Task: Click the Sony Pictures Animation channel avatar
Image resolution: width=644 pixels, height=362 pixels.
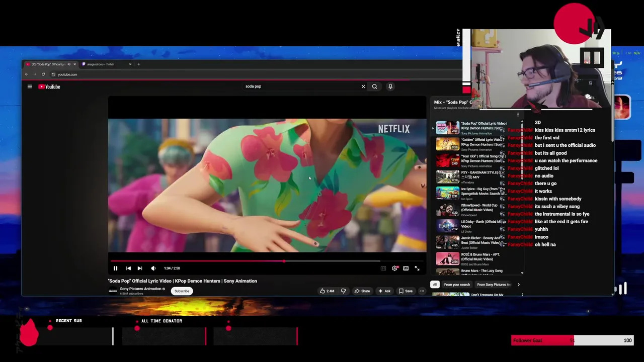Action: [113, 291]
